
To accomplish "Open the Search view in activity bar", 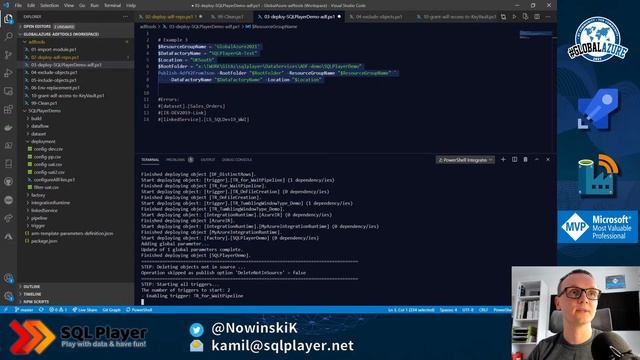I will (8, 37).
